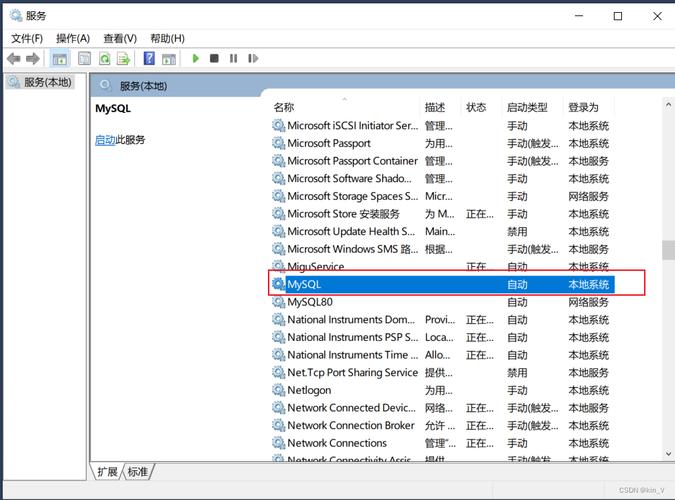
Task: Click the gear icon of MySQL service
Action: pyautogui.click(x=279, y=284)
